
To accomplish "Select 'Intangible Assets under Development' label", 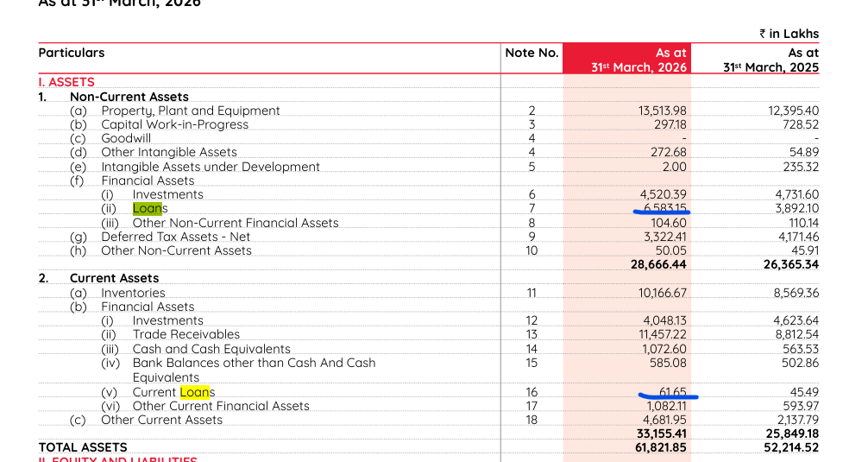I will 211,167.
